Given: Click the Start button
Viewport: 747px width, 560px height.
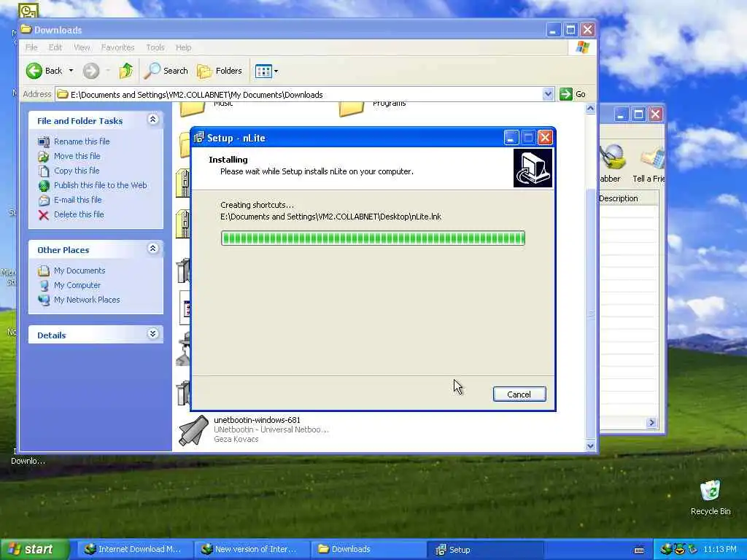Looking at the screenshot, I should pyautogui.click(x=34, y=549).
